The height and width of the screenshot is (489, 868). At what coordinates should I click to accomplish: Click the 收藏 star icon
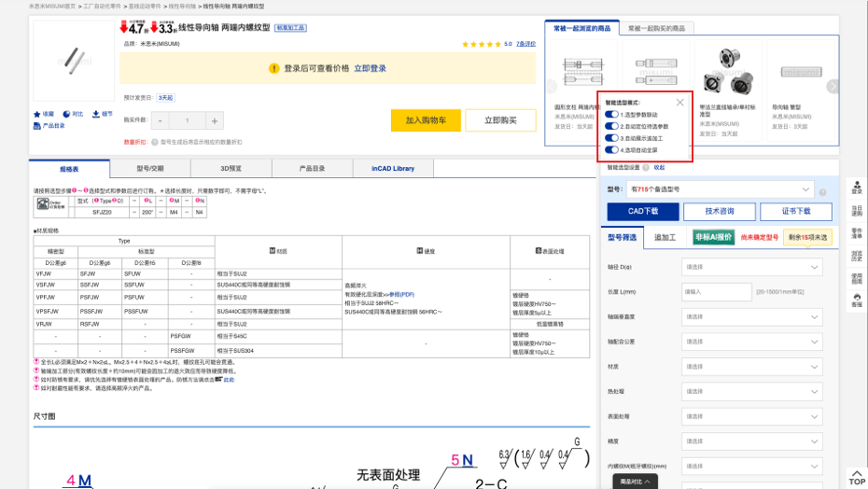[37, 114]
